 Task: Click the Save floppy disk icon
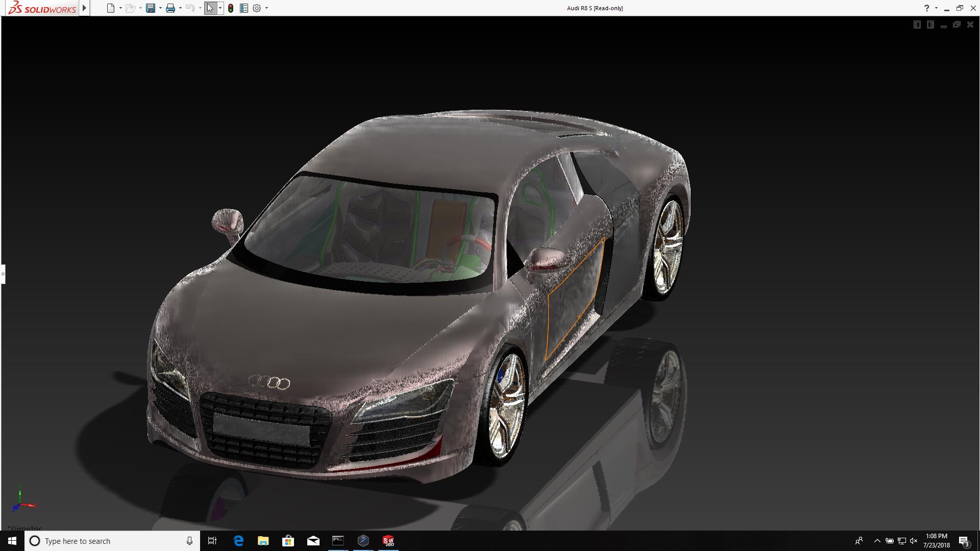[x=150, y=8]
